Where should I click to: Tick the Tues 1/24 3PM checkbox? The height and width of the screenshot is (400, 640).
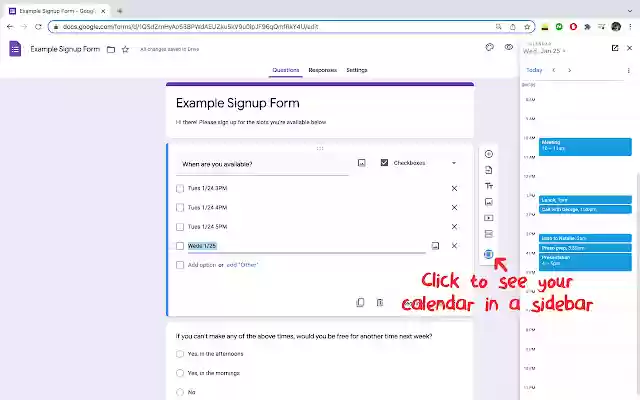point(180,188)
